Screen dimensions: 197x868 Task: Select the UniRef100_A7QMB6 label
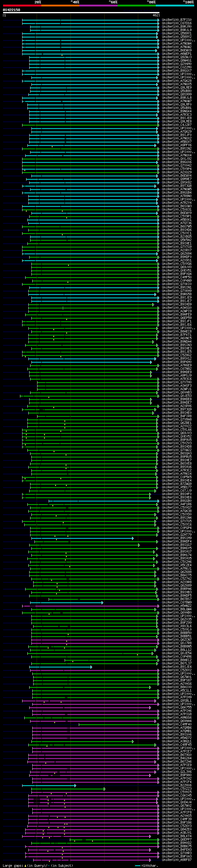point(177,728)
